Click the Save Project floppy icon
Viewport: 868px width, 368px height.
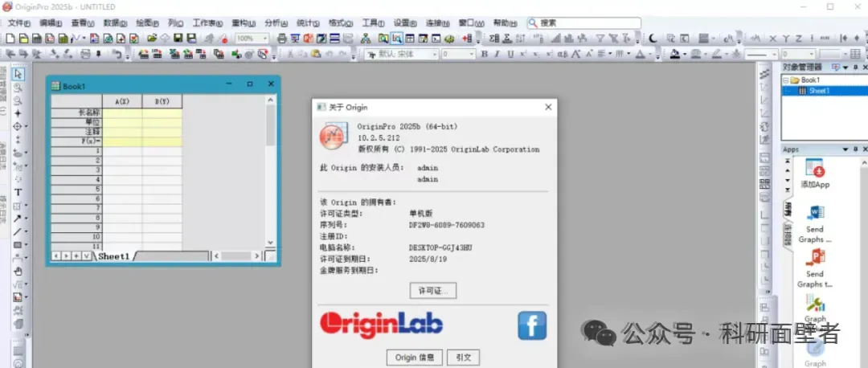(178, 39)
